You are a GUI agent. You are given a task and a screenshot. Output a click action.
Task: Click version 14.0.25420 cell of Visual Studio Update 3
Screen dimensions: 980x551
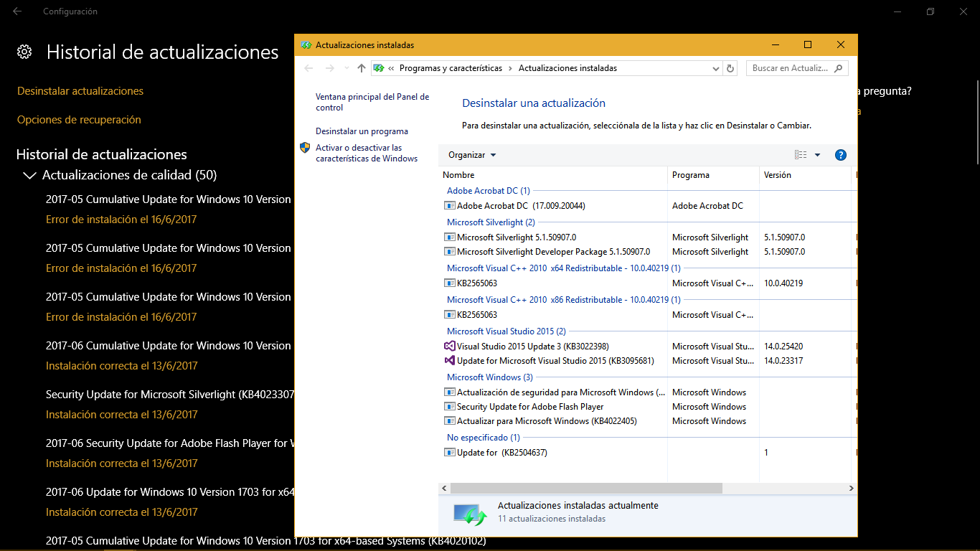pos(783,347)
